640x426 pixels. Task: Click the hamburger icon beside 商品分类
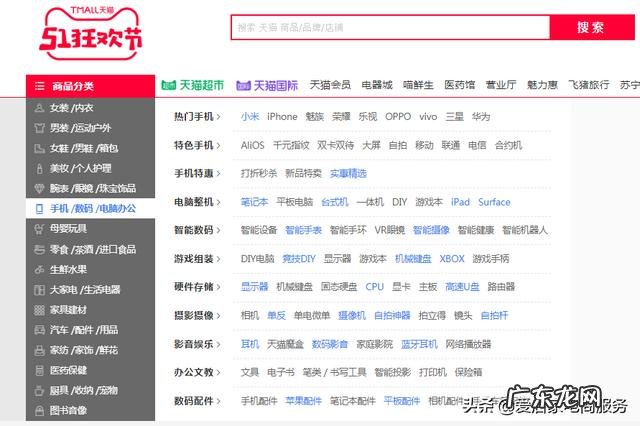(x=40, y=86)
